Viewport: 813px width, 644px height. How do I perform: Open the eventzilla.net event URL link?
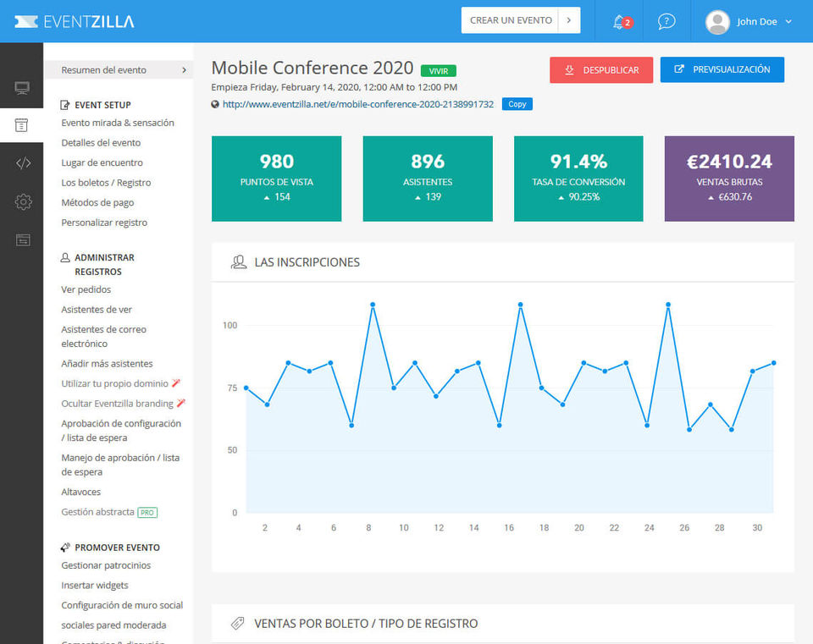357,104
